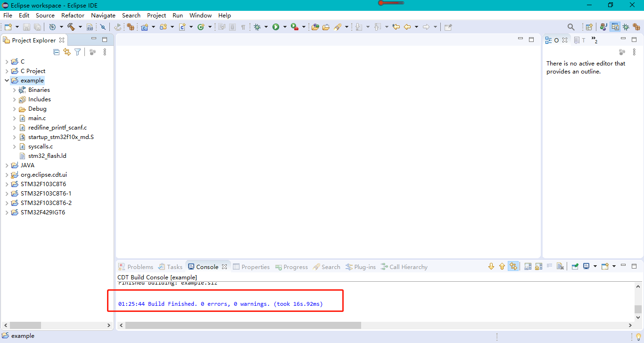
Task: Toggle Console Scroll Lock icon
Action: [538, 266]
